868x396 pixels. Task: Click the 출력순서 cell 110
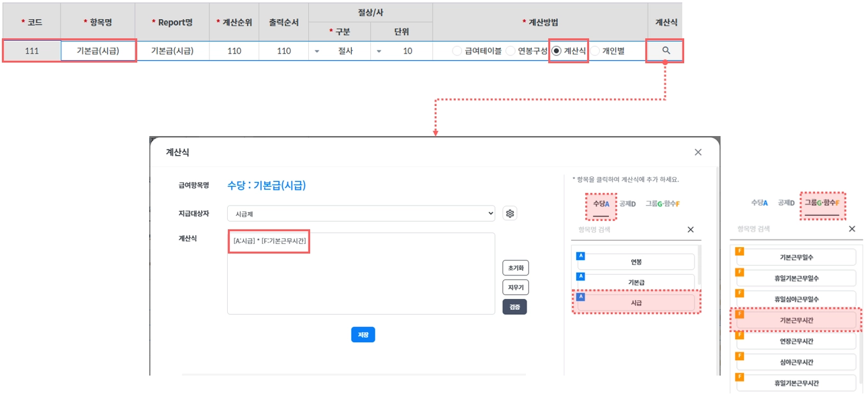click(x=284, y=51)
